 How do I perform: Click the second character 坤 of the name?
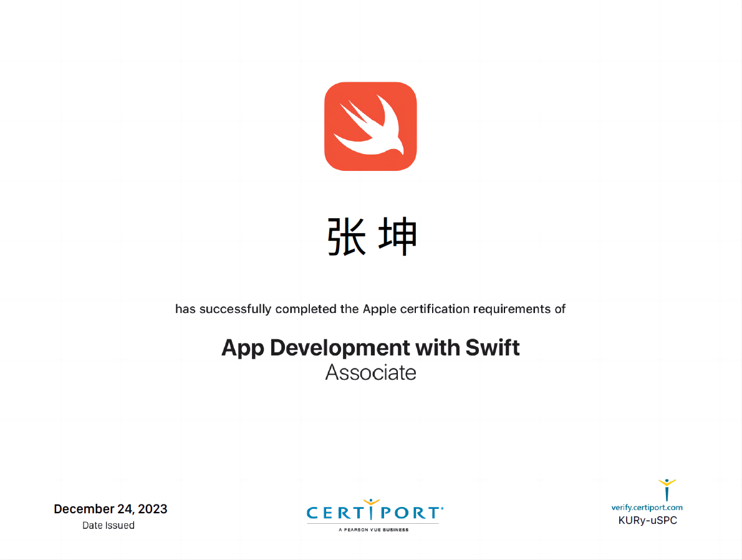click(x=397, y=238)
